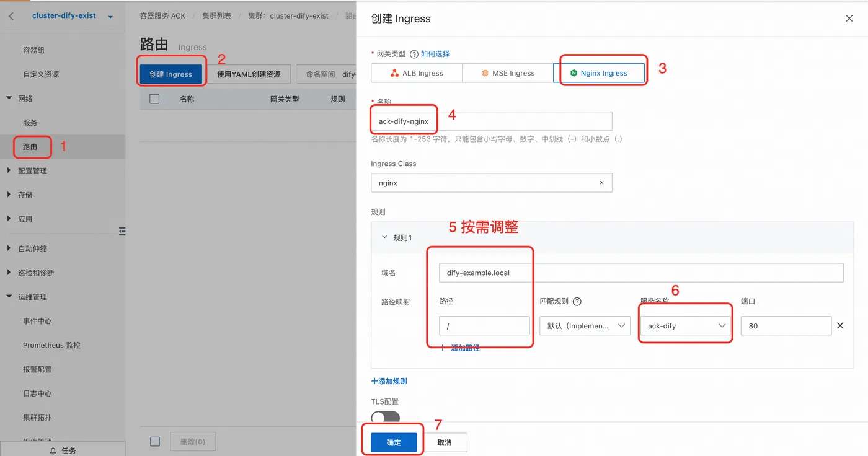
Task: Expand the 存储 sidebar section
Action: (x=9, y=195)
